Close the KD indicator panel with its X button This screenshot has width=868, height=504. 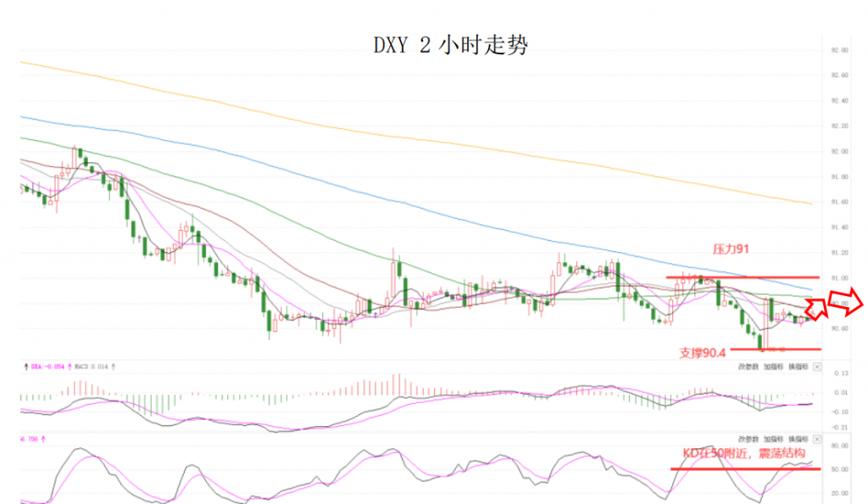click(x=817, y=440)
